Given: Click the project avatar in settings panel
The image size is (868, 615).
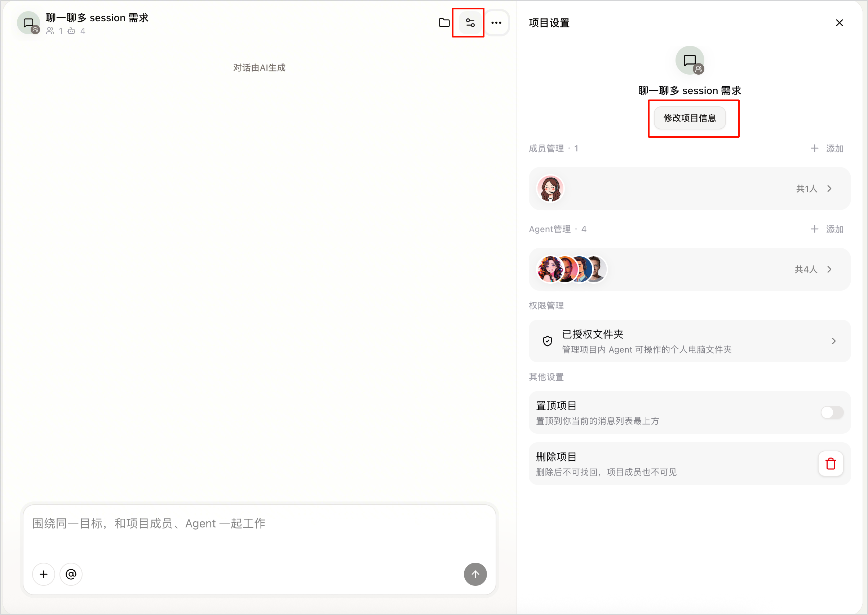Looking at the screenshot, I should [x=690, y=61].
